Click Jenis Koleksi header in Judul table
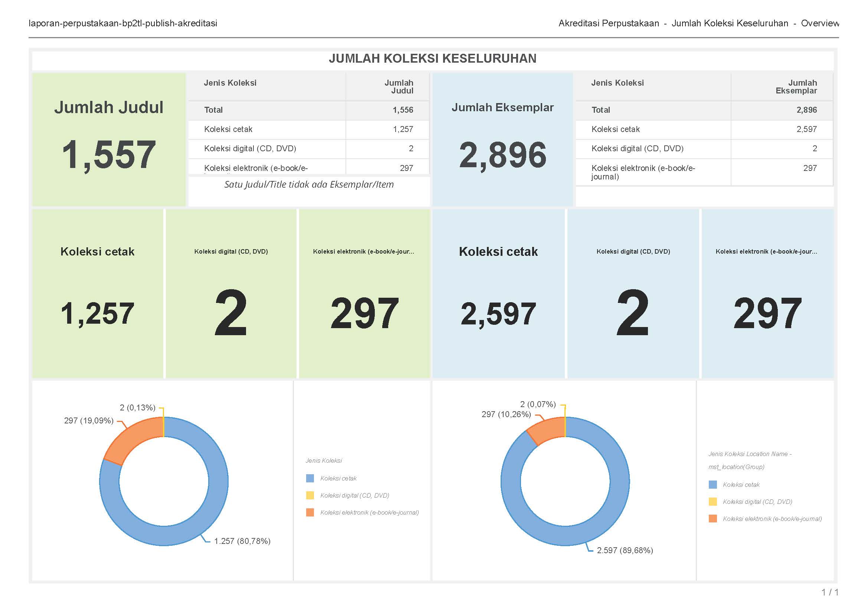The width and height of the screenshot is (868, 614). point(230,83)
